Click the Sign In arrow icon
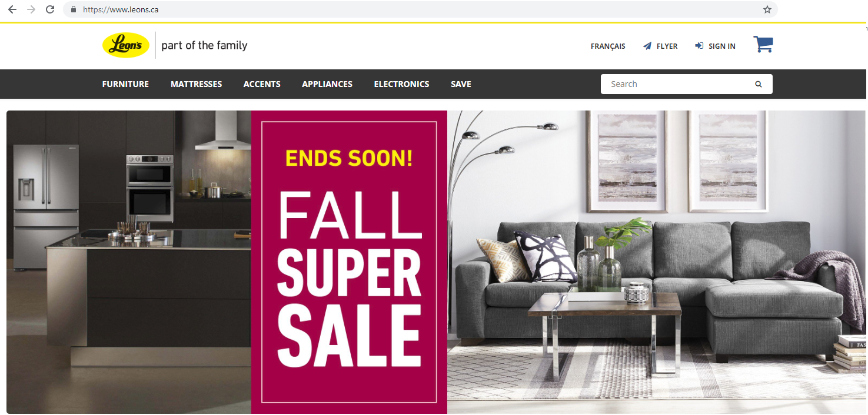 699,46
